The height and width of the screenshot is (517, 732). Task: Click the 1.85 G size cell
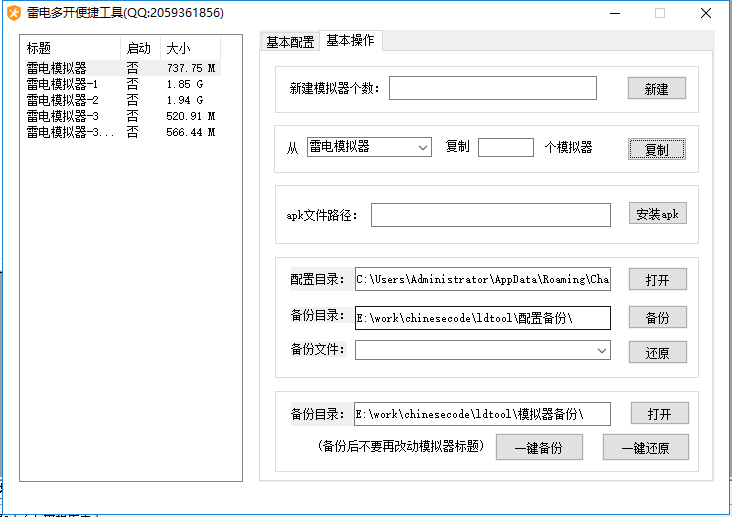click(185, 84)
